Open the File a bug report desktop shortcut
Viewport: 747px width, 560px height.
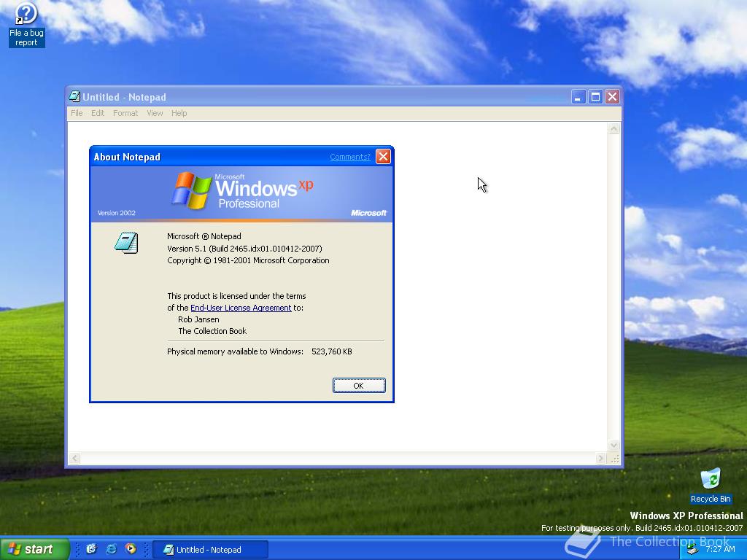pyautogui.click(x=26, y=24)
